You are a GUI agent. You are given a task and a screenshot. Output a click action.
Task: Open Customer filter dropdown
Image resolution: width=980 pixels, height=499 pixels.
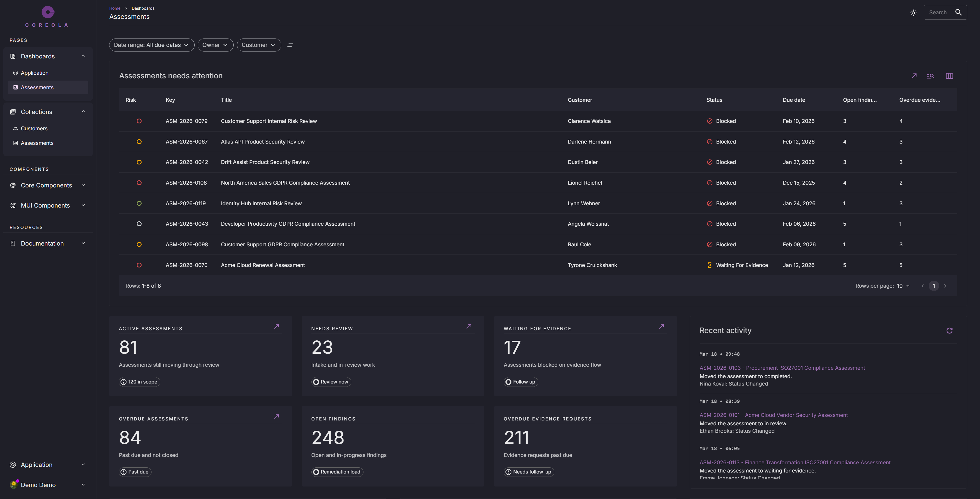click(x=259, y=45)
